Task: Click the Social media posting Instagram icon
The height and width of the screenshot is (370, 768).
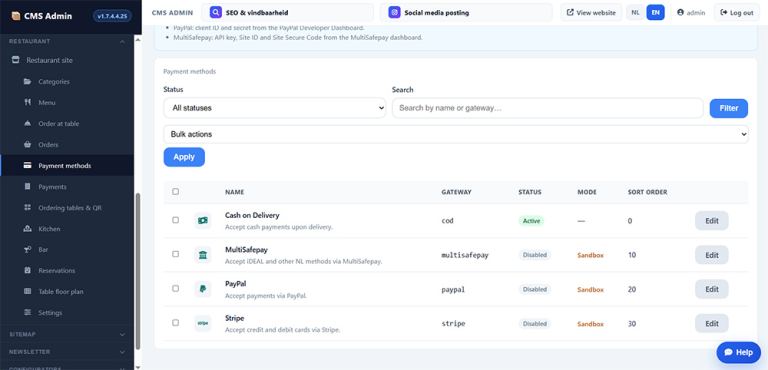Action: pos(394,13)
